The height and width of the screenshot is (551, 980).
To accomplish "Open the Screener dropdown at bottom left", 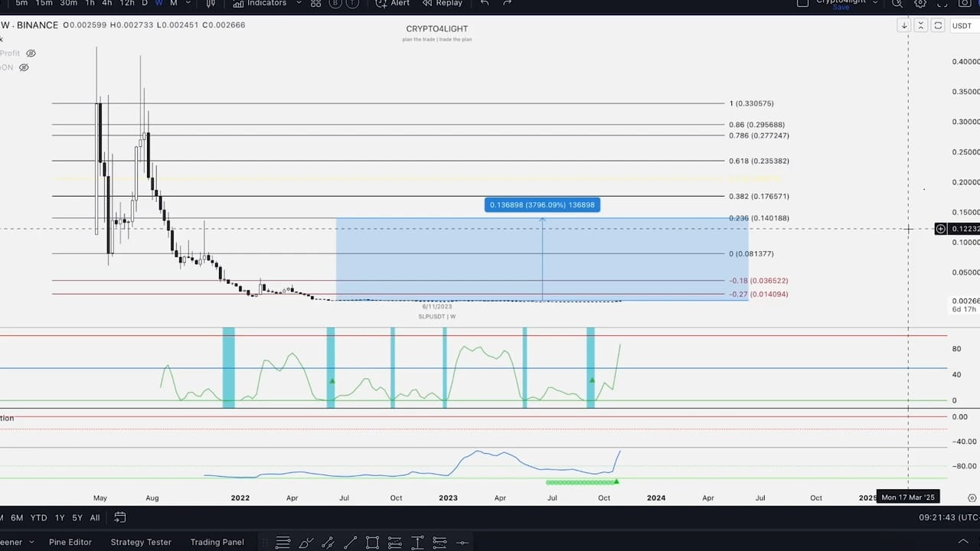I will tap(31, 542).
